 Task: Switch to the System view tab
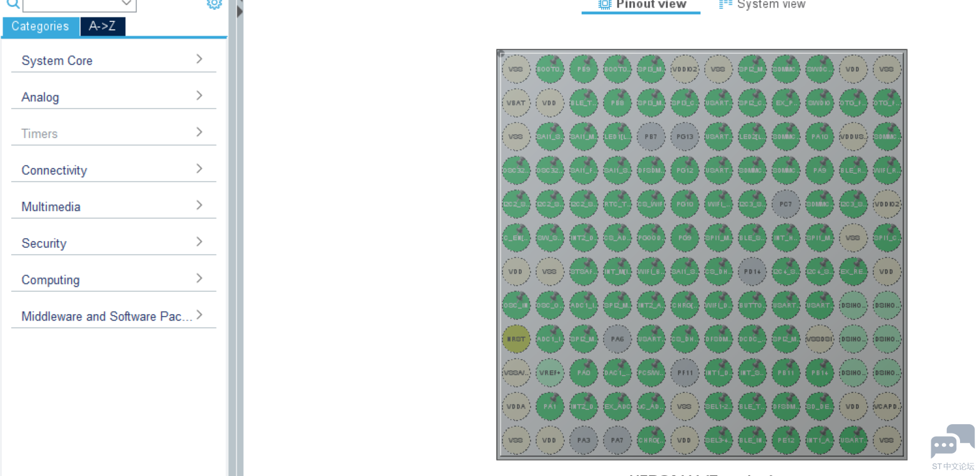tap(762, 5)
